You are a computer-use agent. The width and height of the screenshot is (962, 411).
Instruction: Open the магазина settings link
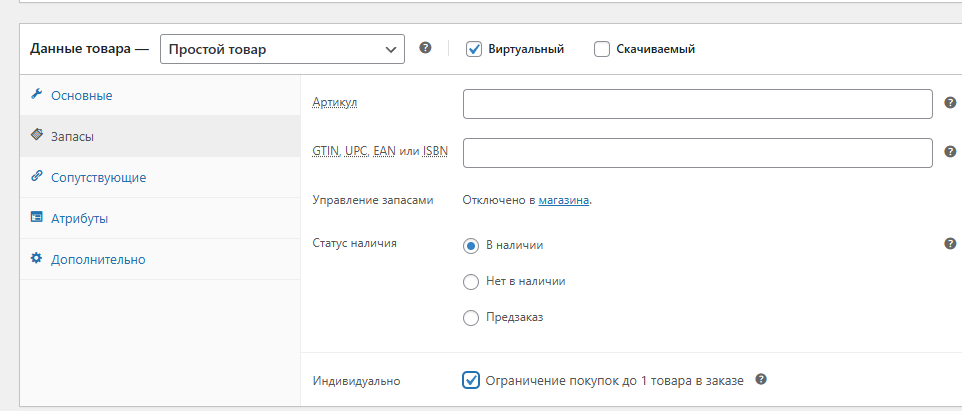pyautogui.click(x=564, y=200)
